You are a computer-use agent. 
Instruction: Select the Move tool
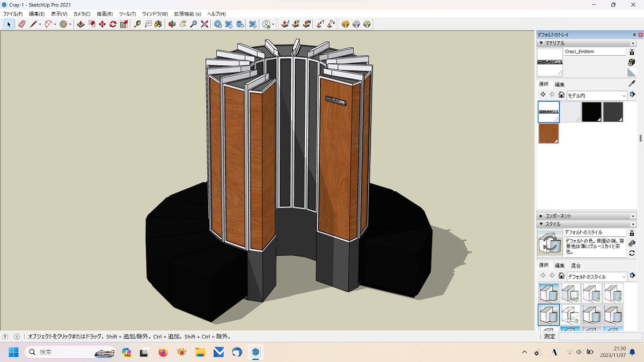pyautogui.click(x=102, y=24)
